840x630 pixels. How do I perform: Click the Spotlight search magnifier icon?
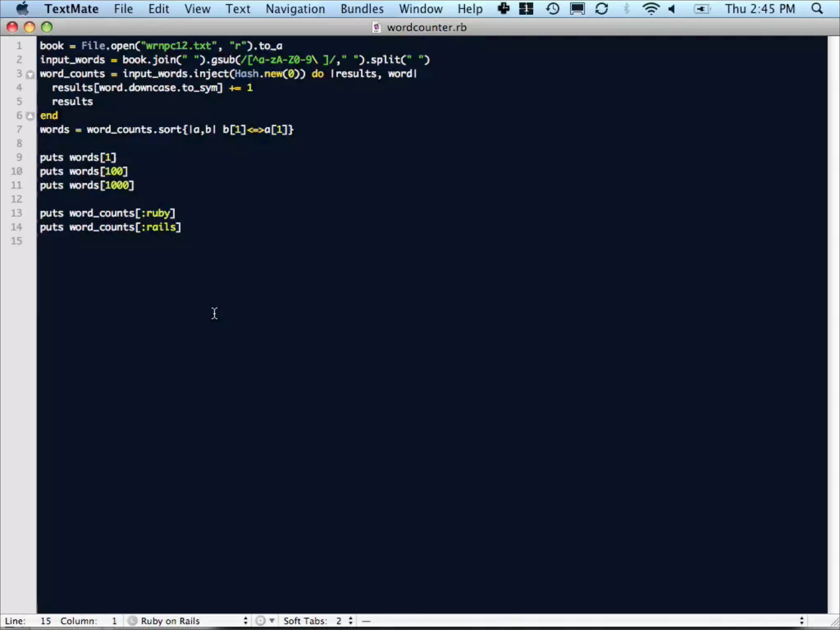click(817, 9)
